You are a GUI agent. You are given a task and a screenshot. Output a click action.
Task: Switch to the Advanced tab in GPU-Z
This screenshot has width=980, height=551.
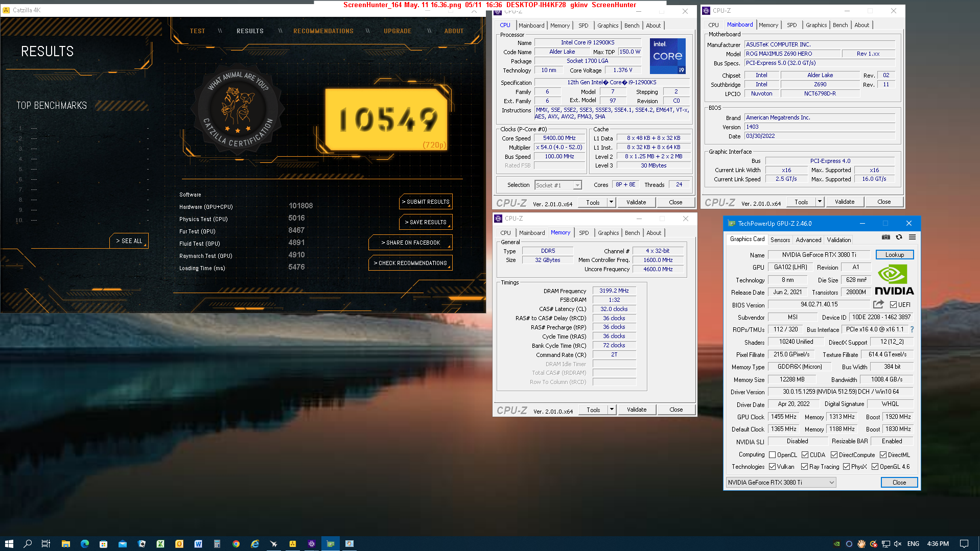coord(808,239)
